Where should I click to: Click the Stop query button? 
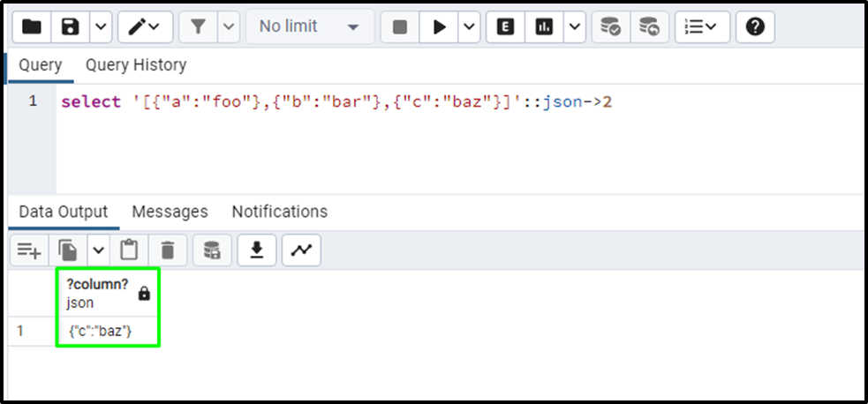[x=400, y=27]
